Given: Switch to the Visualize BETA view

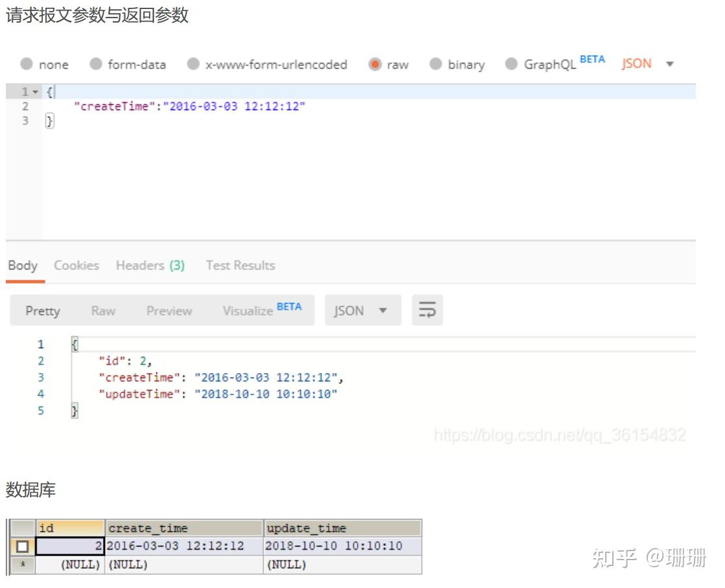Looking at the screenshot, I should 247,311.
